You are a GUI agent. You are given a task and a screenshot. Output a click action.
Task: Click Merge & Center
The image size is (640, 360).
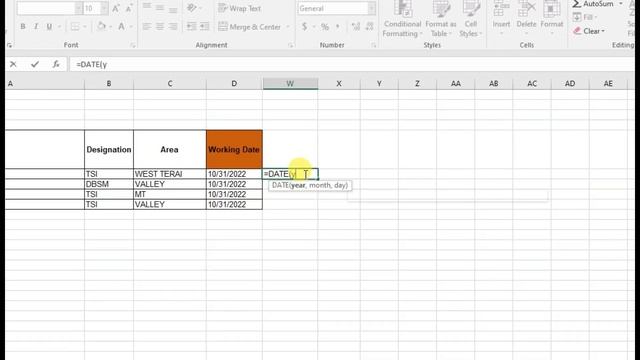pyautogui.click(x=249, y=27)
